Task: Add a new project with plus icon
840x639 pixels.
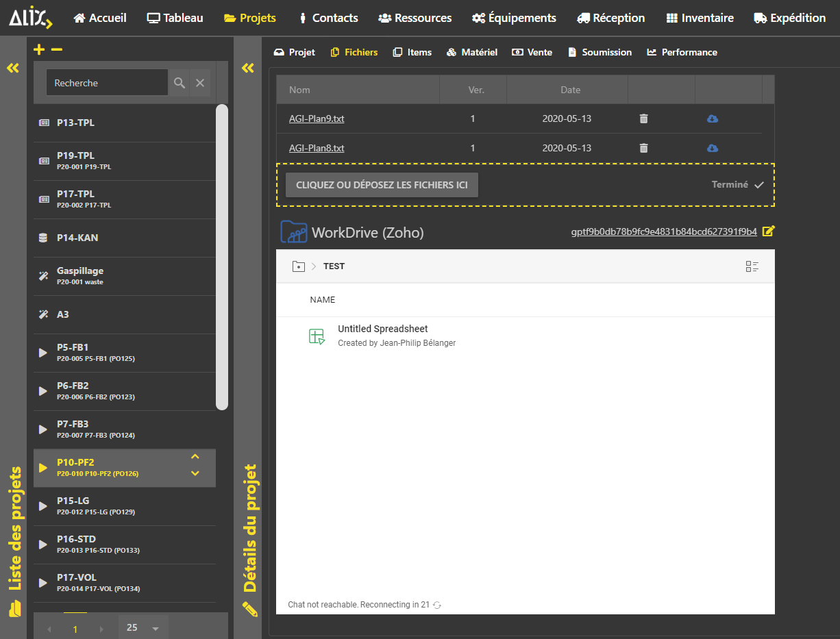Action: point(39,49)
